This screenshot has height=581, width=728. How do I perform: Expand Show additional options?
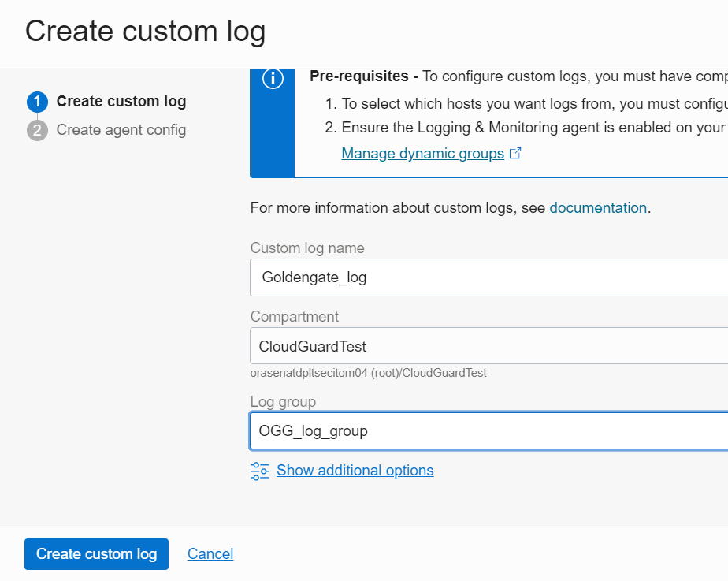coord(355,471)
